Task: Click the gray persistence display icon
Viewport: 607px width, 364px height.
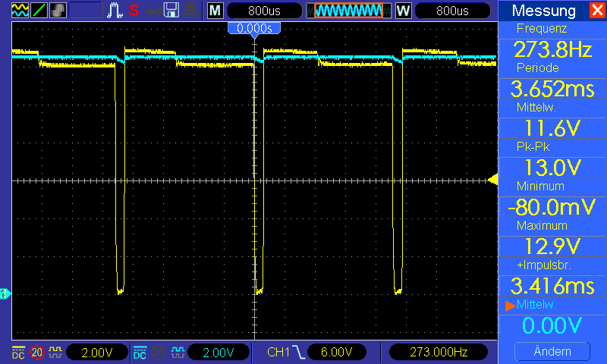Action: (x=58, y=11)
